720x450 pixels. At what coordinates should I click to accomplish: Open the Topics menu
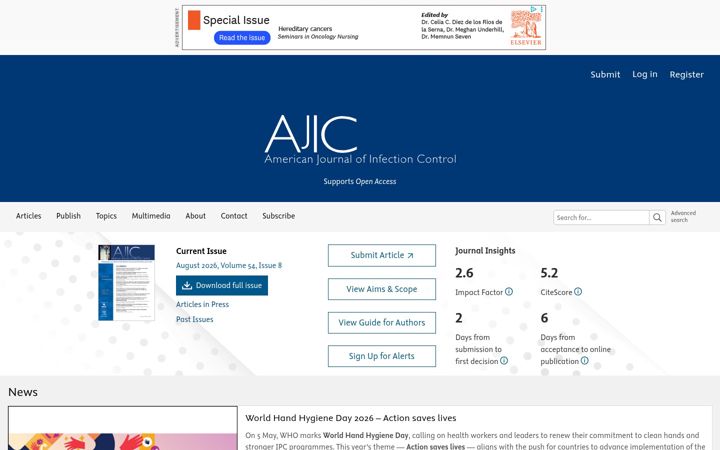[106, 216]
